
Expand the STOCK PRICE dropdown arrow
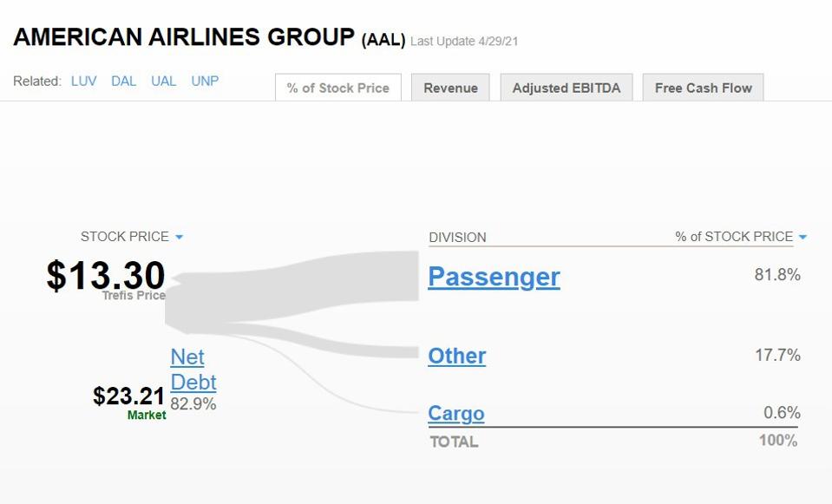tap(179, 237)
